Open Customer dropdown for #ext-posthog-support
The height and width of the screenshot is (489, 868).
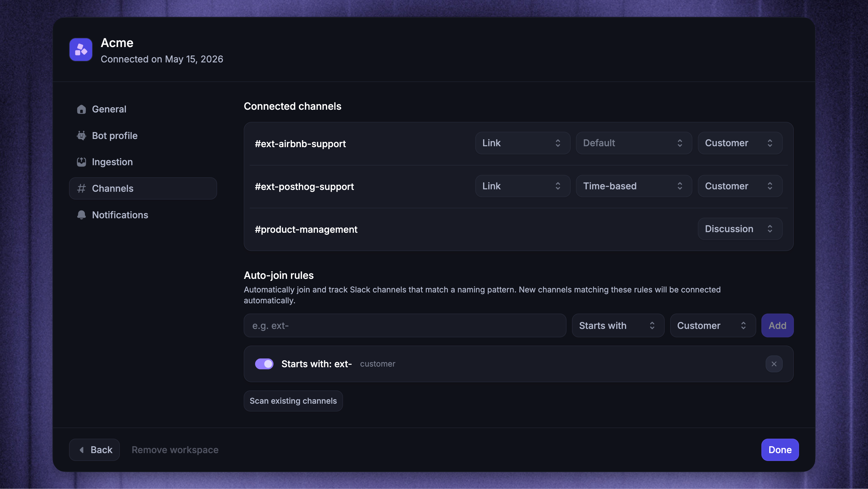(740, 186)
